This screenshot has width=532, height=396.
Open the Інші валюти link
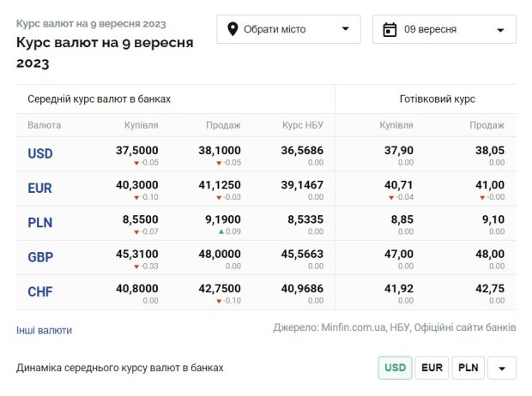44,330
